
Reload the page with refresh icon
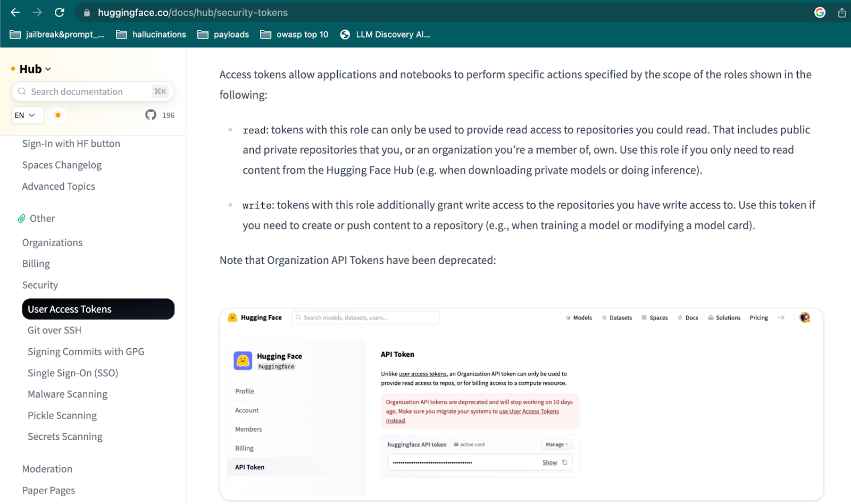point(60,12)
